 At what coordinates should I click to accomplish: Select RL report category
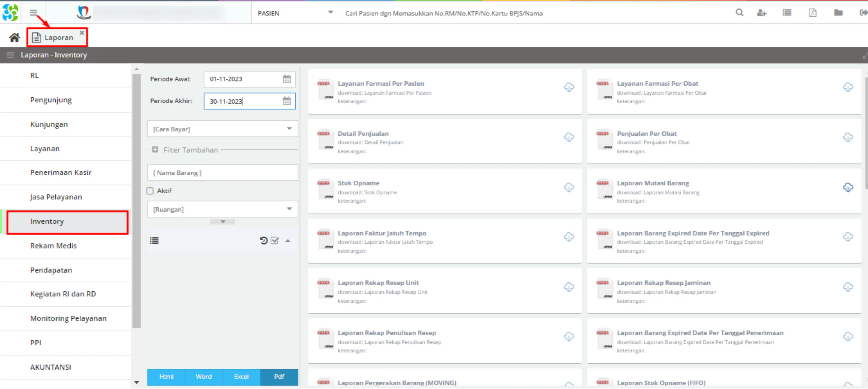point(66,75)
